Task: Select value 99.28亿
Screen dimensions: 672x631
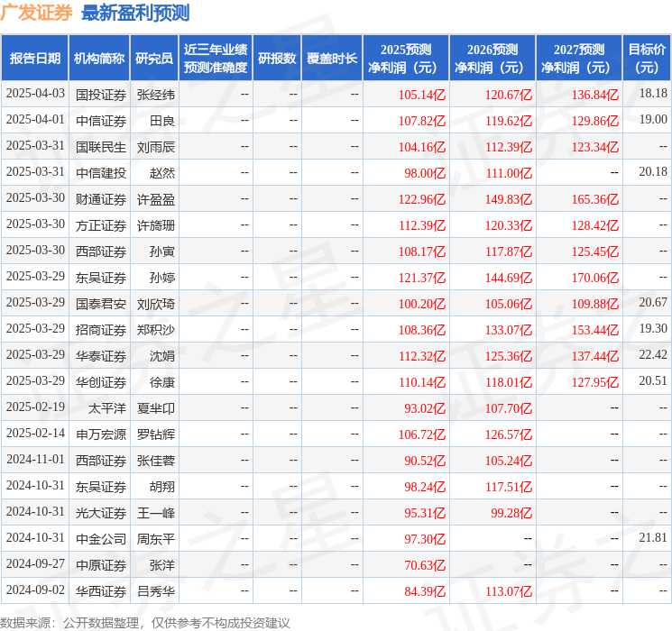Action: (x=511, y=513)
